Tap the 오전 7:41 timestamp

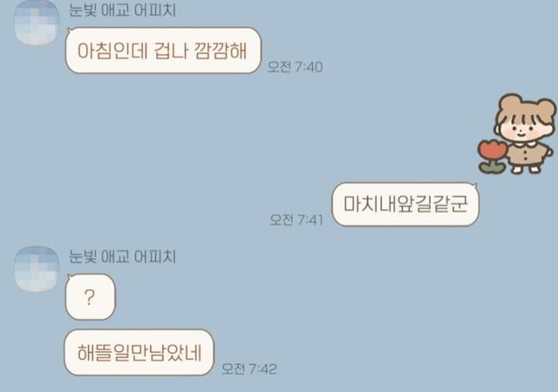(296, 220)
